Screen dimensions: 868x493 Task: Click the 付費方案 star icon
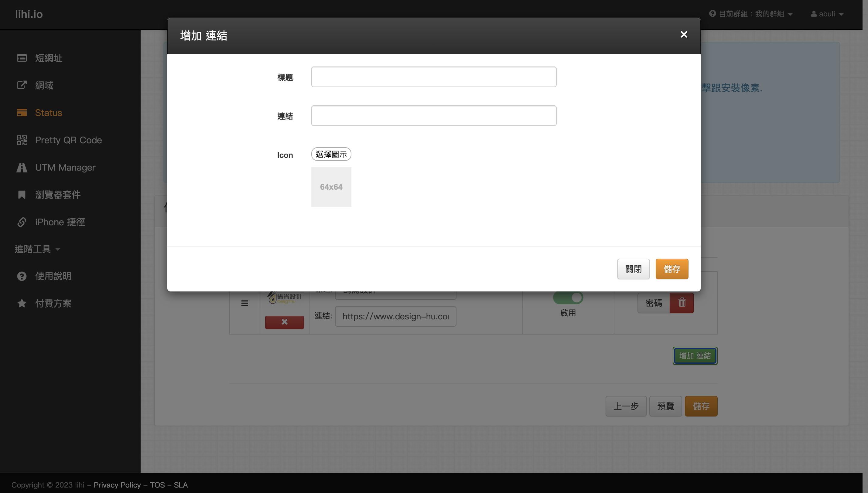point(22,303)
